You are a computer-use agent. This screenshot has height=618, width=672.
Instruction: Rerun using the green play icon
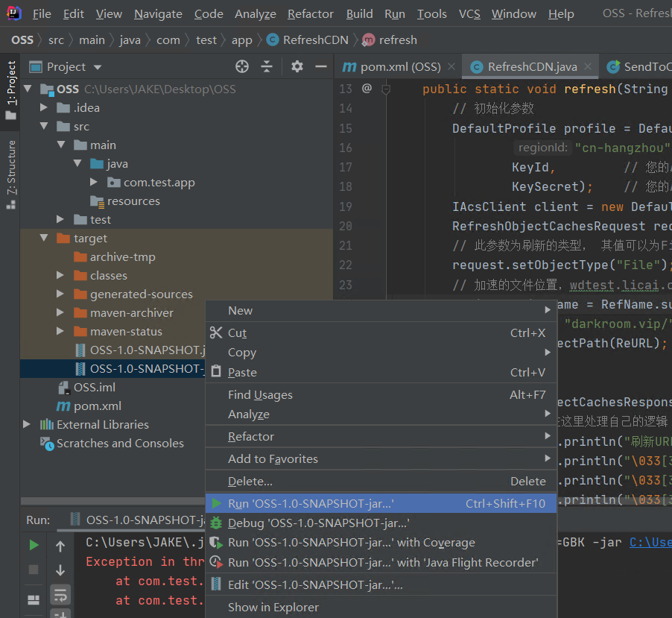(x=34, y=545)
